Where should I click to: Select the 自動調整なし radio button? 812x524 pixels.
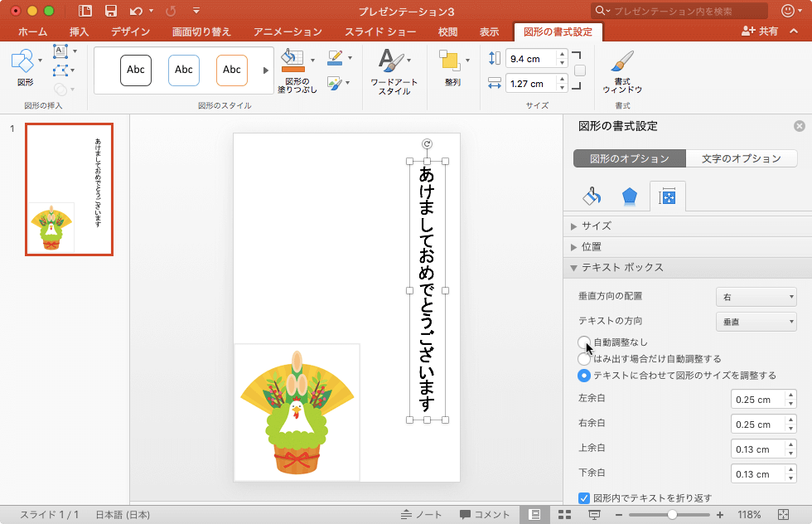pos(584,342)
